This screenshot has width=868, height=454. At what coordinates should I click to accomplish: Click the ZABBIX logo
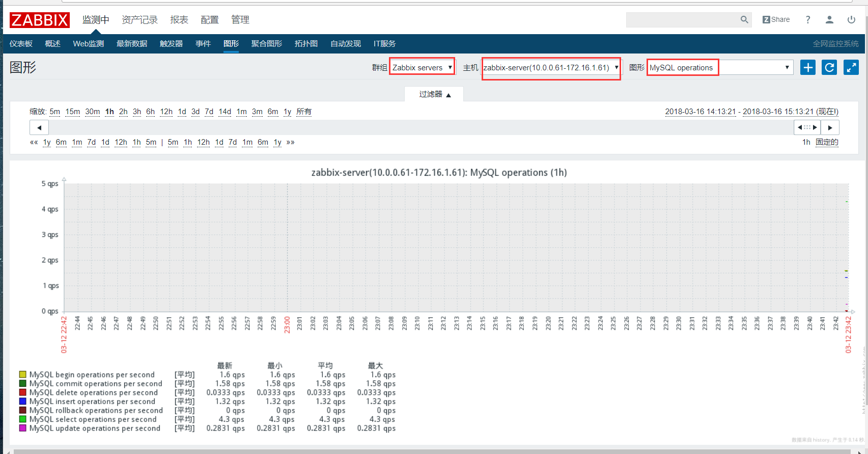[x=40, y=20]
